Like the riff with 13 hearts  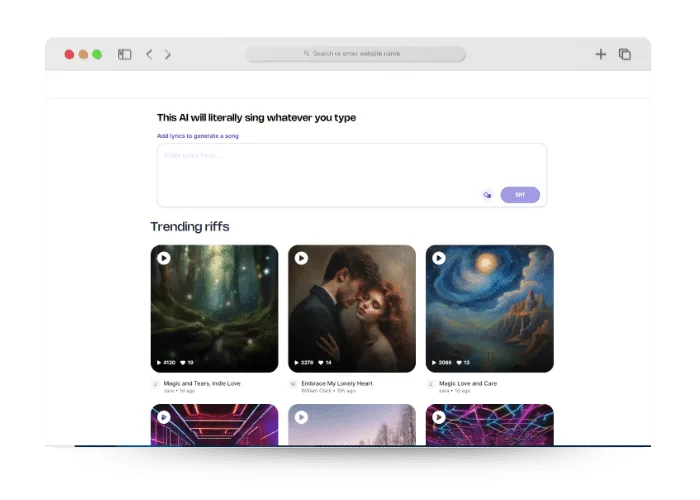(458, 362)
